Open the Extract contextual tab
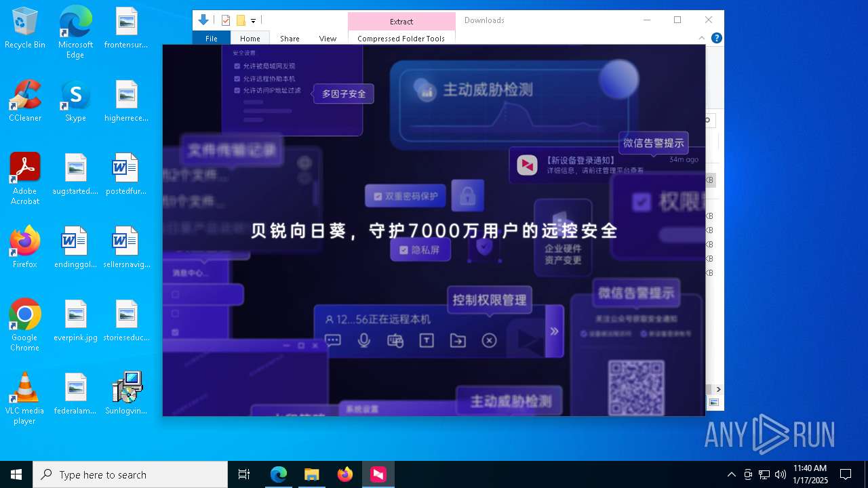This screenshot has height=488, width=868. tap(401, 22)
